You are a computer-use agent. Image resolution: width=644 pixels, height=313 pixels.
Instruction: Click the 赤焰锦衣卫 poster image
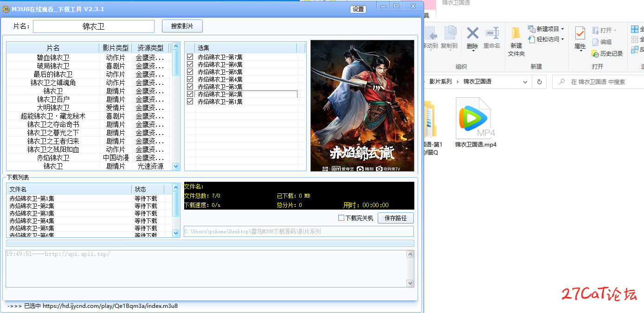(x=362, y=106)
